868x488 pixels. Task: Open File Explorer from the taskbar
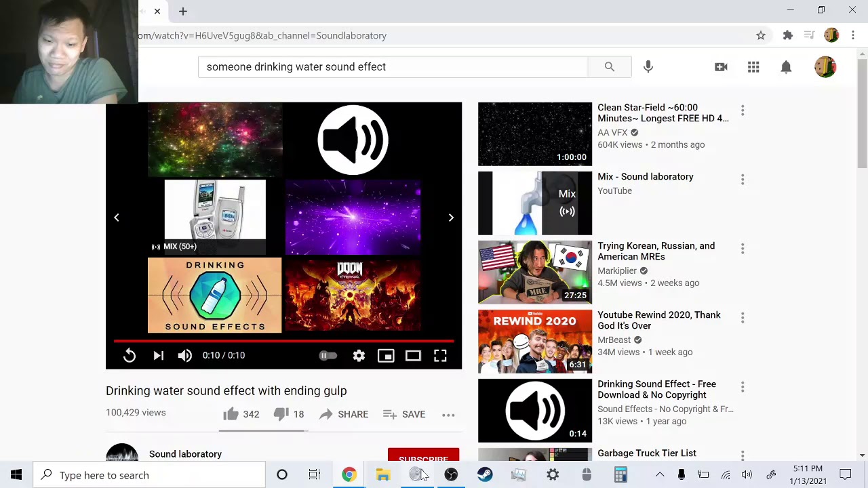383,475
